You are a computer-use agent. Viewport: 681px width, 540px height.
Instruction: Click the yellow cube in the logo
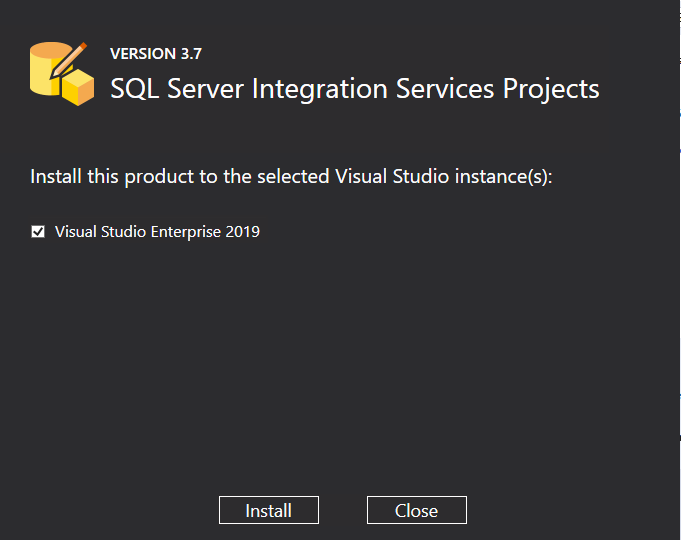pos(78,89)
